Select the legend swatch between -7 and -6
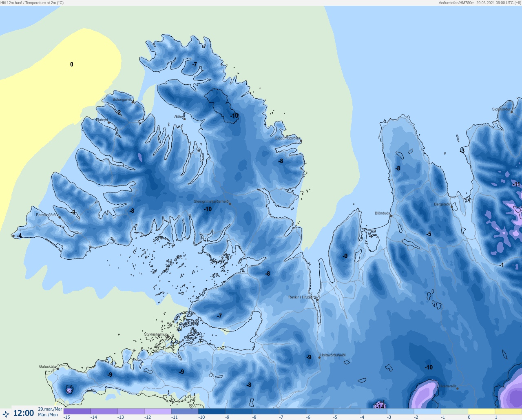This screenshot has width=522, height=420. point(292,411)
